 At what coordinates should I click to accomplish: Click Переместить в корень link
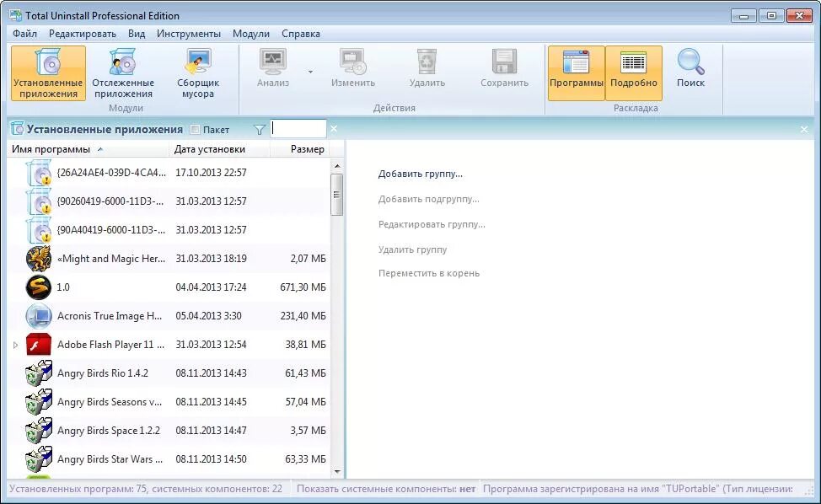(x=429, y=273)
